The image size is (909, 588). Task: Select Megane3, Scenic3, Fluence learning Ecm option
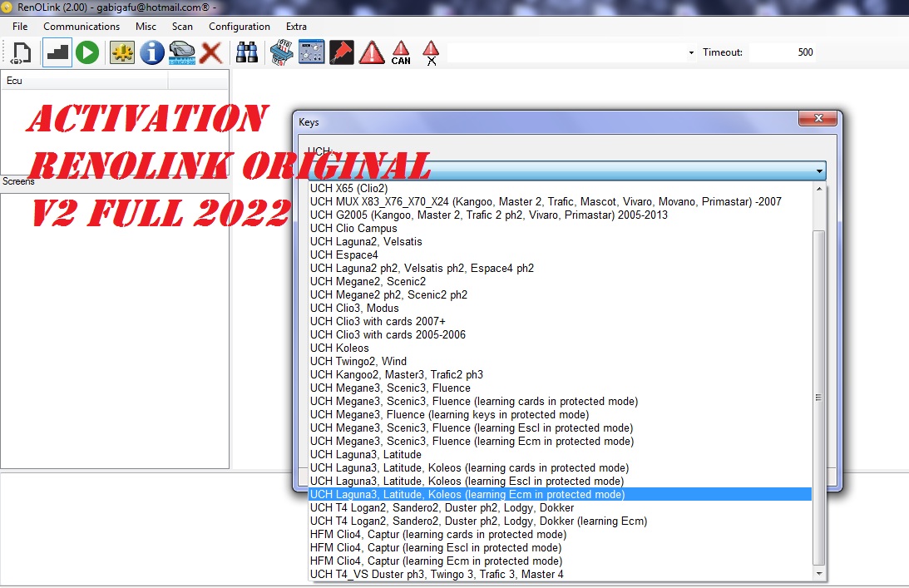[560, 442]
